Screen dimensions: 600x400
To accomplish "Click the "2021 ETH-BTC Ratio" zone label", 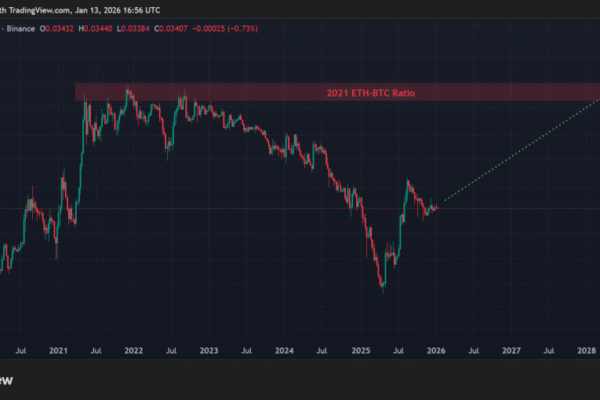I will point(370,93).
